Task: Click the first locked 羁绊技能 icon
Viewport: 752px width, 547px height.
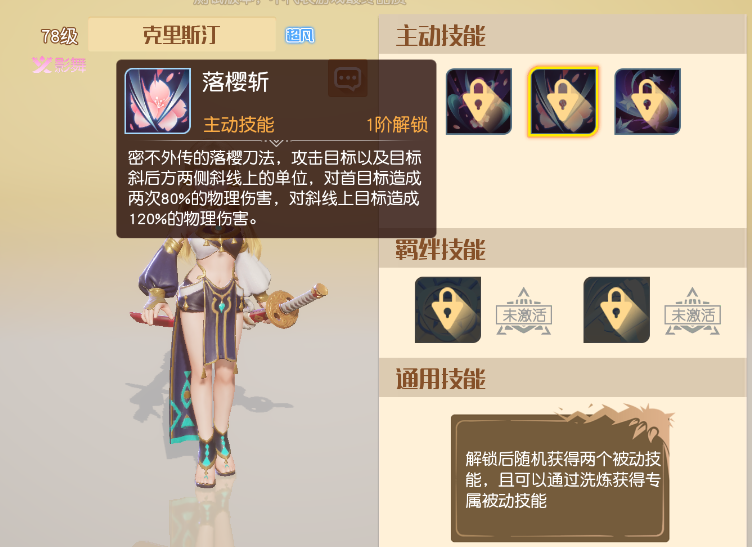Action: click(x=448, y=310)
